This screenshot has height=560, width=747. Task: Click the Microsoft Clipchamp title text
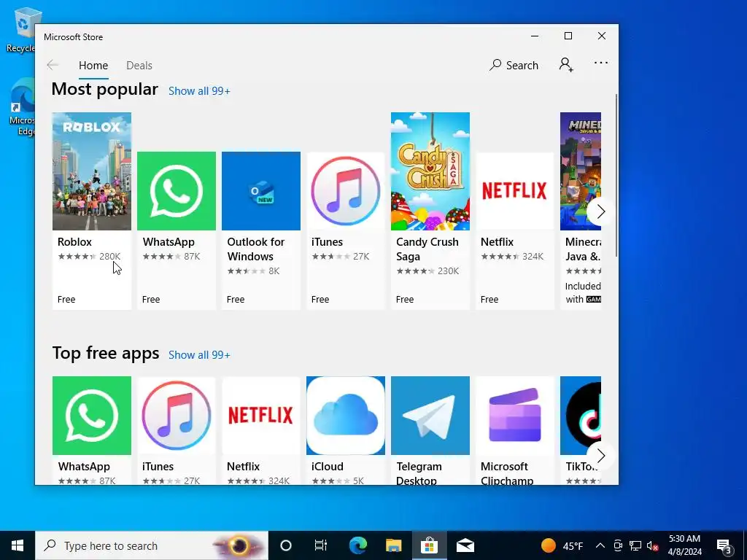pyautogui.click(x=507, y=473)
